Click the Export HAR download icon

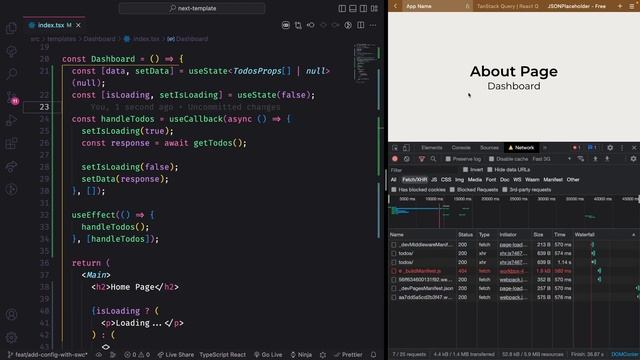pos(607,159)
